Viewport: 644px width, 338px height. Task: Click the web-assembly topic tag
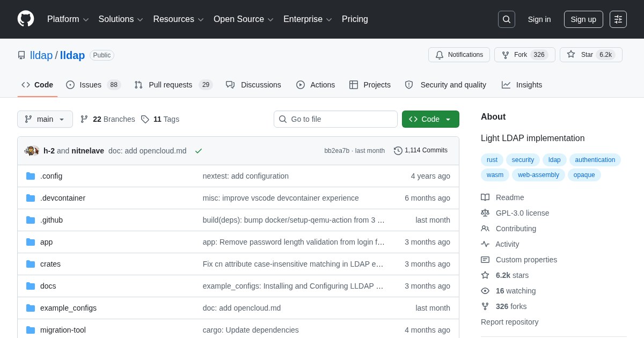click(538, 175)
